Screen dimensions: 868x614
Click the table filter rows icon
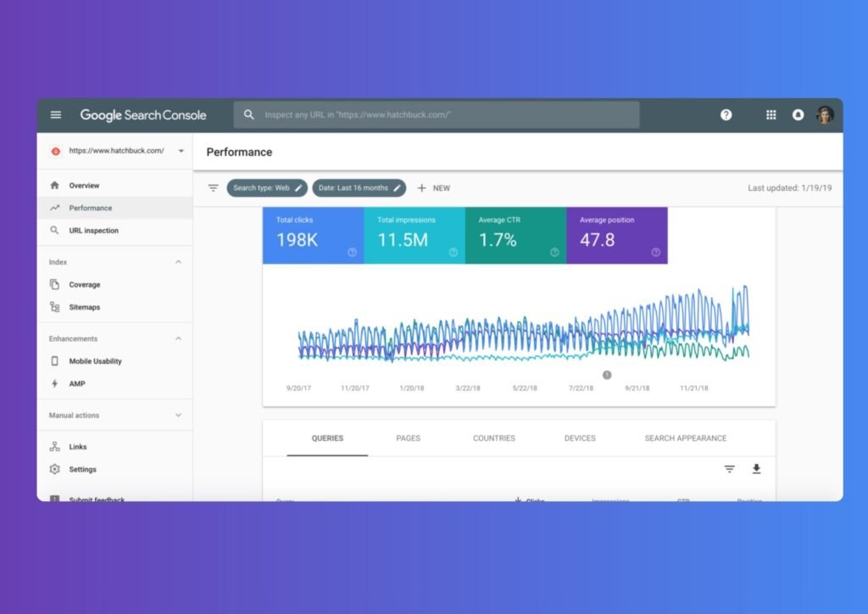729,469
